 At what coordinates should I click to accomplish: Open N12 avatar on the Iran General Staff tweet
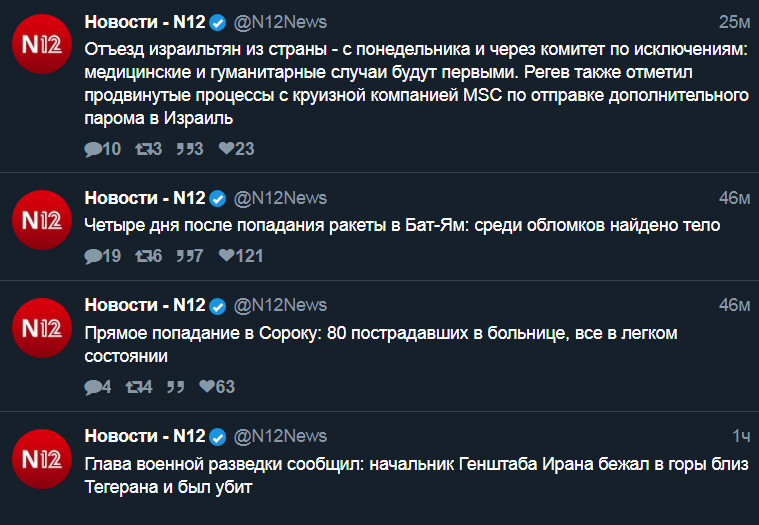point(42,459)
